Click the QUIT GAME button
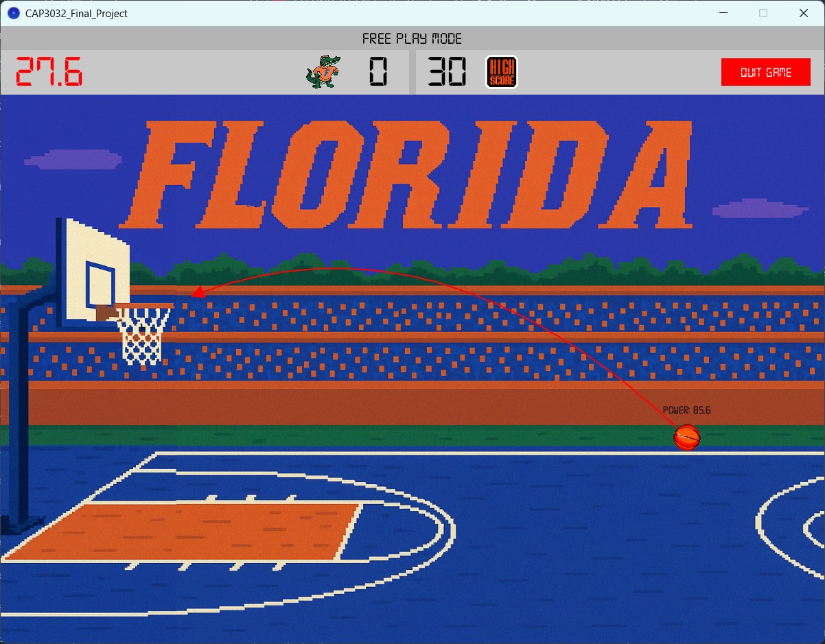The width and height of the screenshot is (825, 644). (x=765, y=71)
